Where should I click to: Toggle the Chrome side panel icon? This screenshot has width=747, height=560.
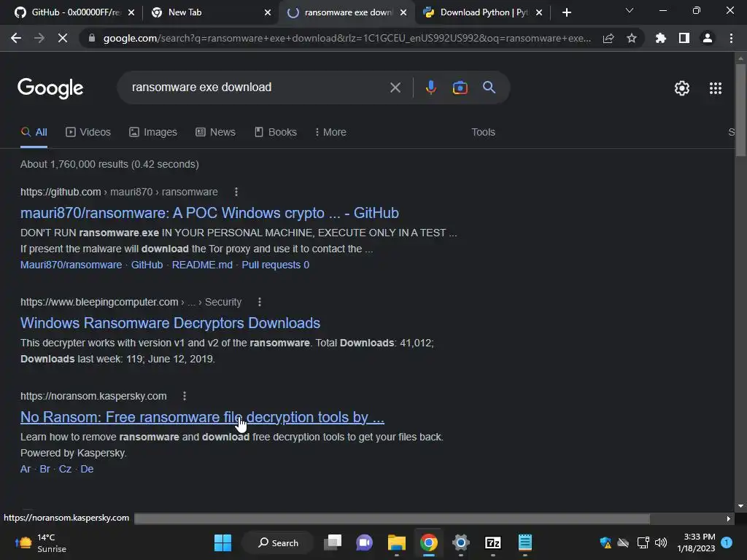coord(684,38)
